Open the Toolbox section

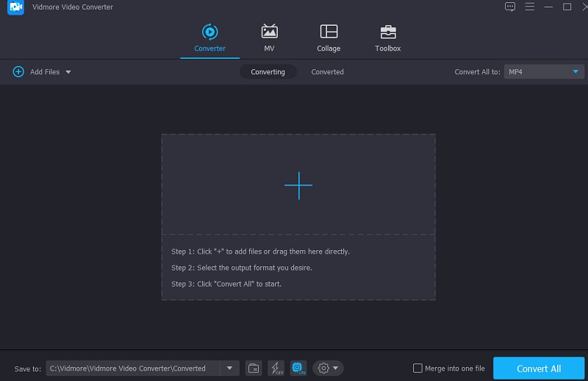click(x=387, y=38)
